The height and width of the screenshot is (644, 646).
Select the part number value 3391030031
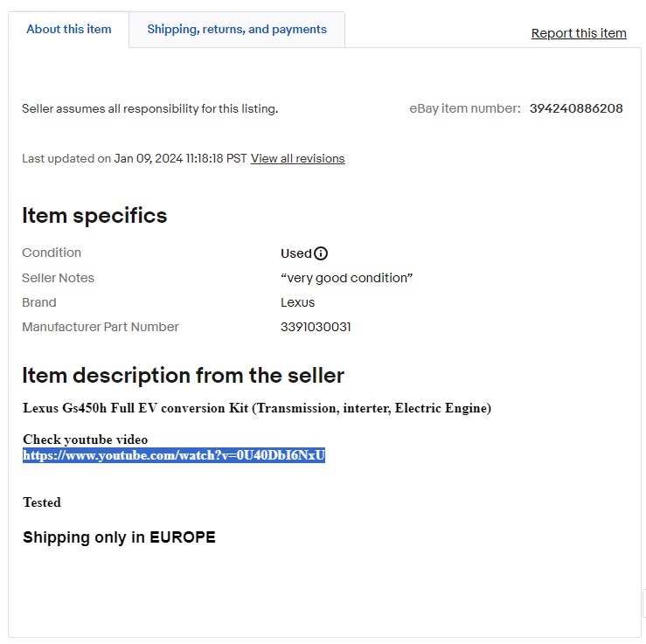(316, 327)
